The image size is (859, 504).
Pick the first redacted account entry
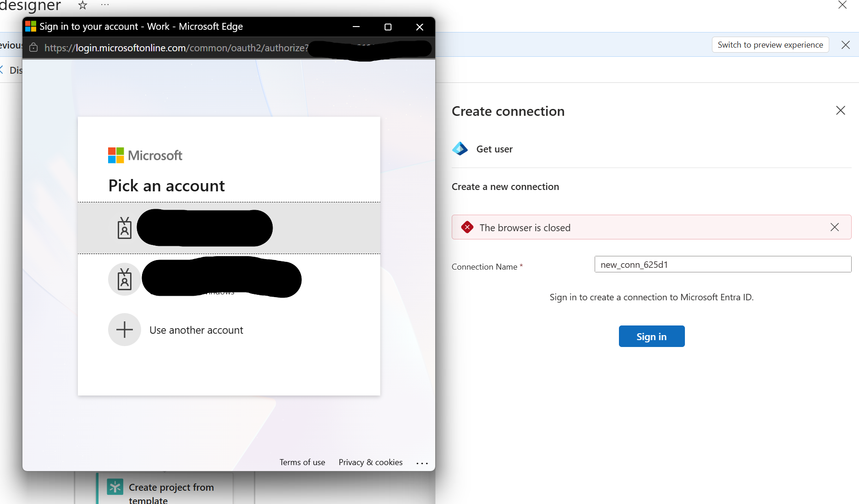point(229,228)
